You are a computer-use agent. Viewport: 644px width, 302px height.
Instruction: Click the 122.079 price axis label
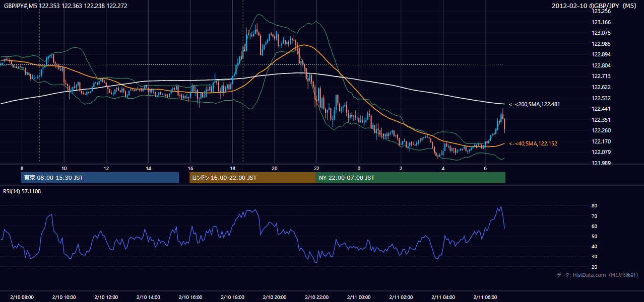click(601, 152)
